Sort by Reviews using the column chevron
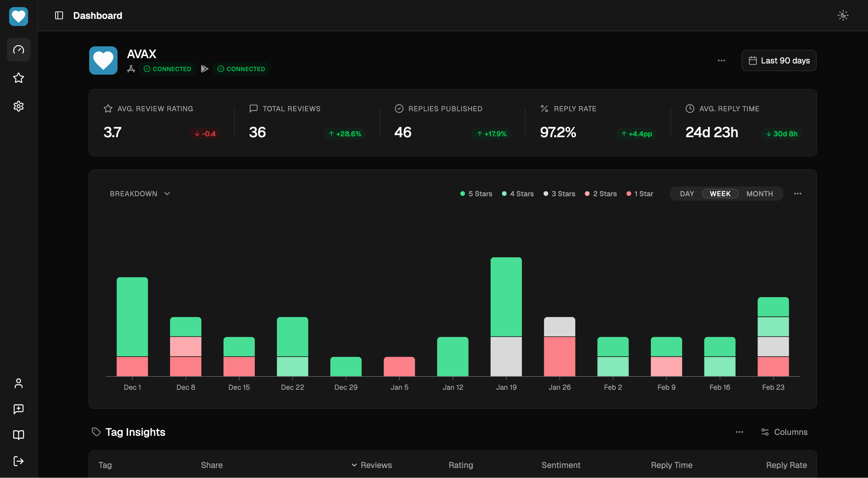Viewport: 868px width, 478px height. pos(354,465)
